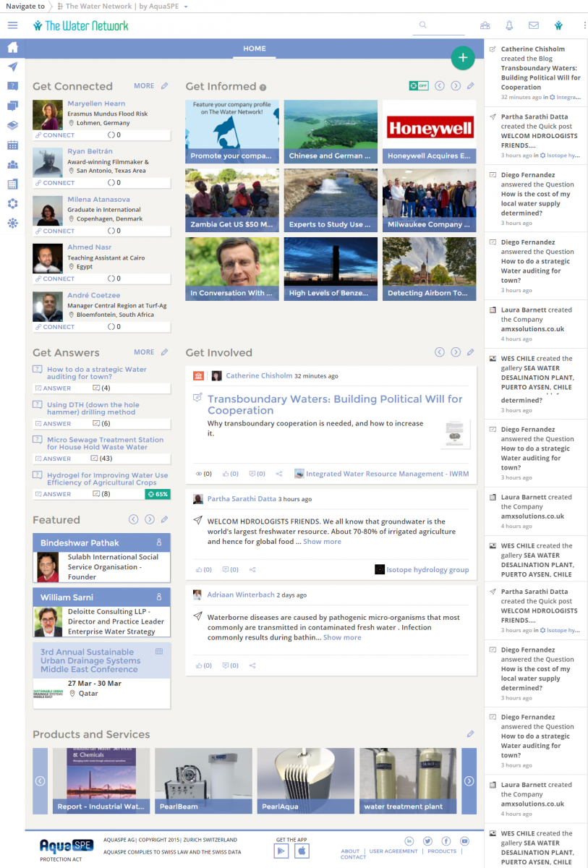Viewport: 588px width, 868px height.
Task: Edit Get Connected section with pencil icon
Action: (x=164, y=86)
